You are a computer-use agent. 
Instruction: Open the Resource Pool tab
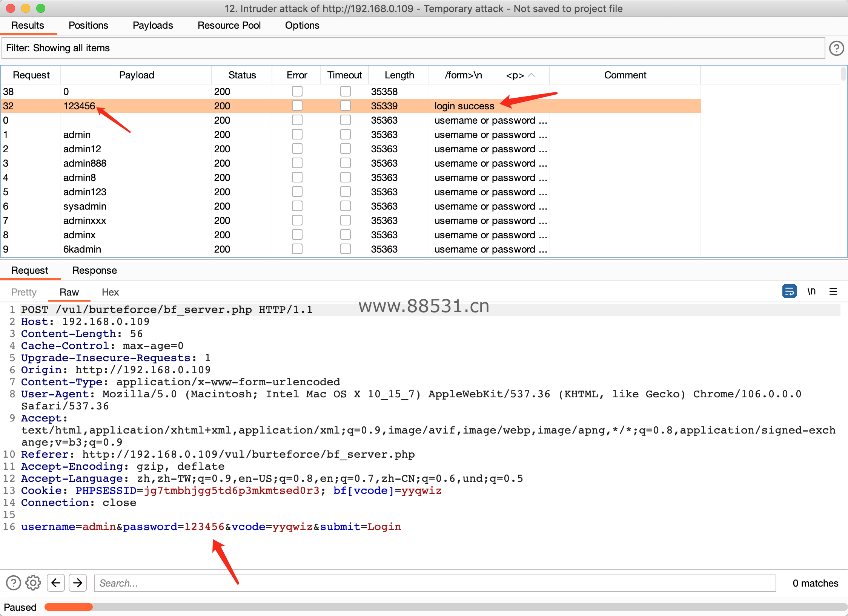click(229, 25)
